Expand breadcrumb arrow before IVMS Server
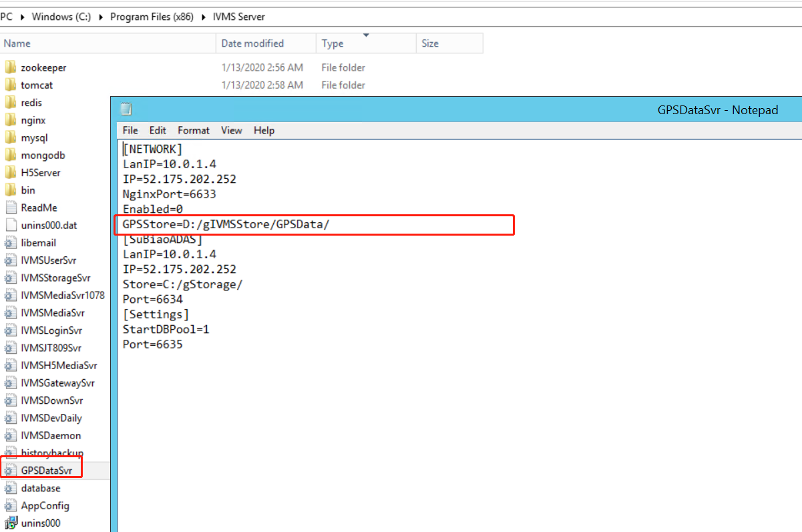This screenshot has width=802, height=532. [202, 17]
